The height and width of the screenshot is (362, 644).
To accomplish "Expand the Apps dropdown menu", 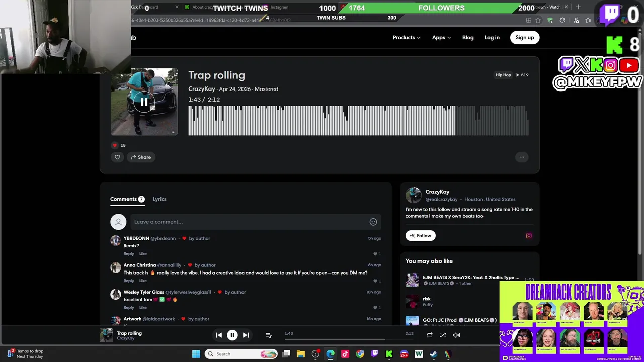I will 441,38.
